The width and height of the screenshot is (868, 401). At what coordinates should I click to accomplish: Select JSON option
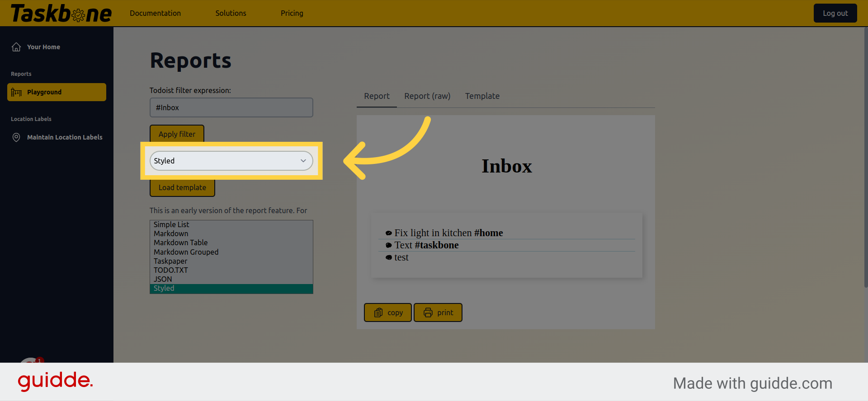pyautogui.click(x=231, y=279)
